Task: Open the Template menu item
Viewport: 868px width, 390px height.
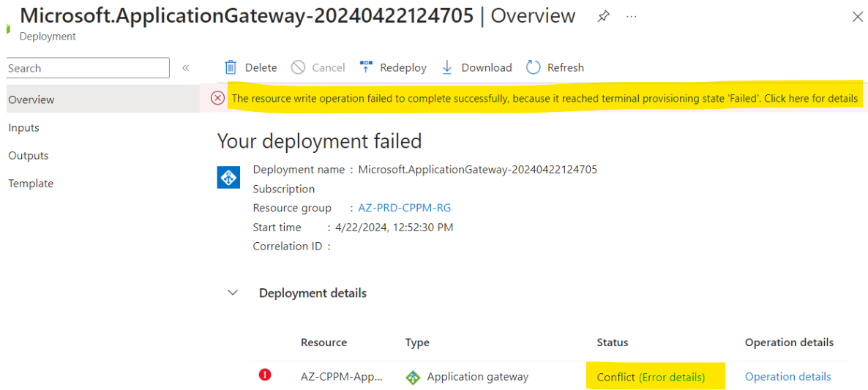Action: click(31, 183)
